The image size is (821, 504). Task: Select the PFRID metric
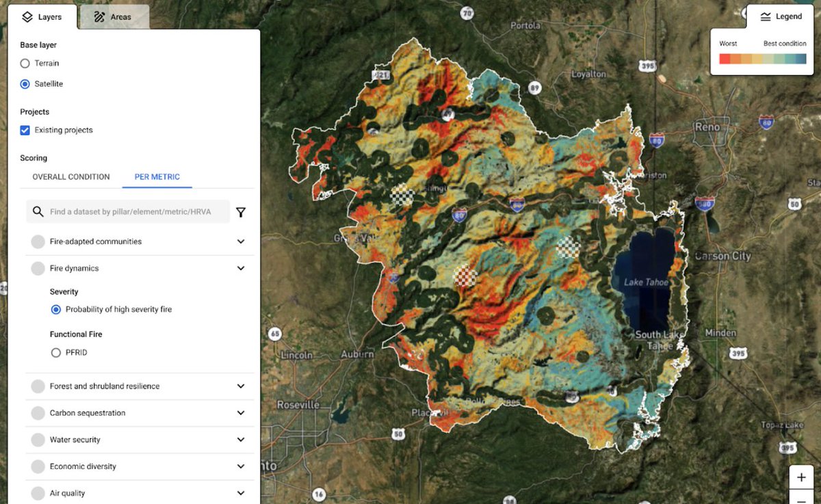pos(56,353)
